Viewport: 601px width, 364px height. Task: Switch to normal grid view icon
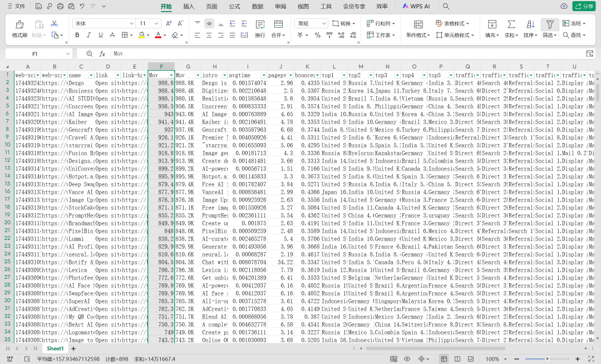pyautogui.click(x=444, y=359)
